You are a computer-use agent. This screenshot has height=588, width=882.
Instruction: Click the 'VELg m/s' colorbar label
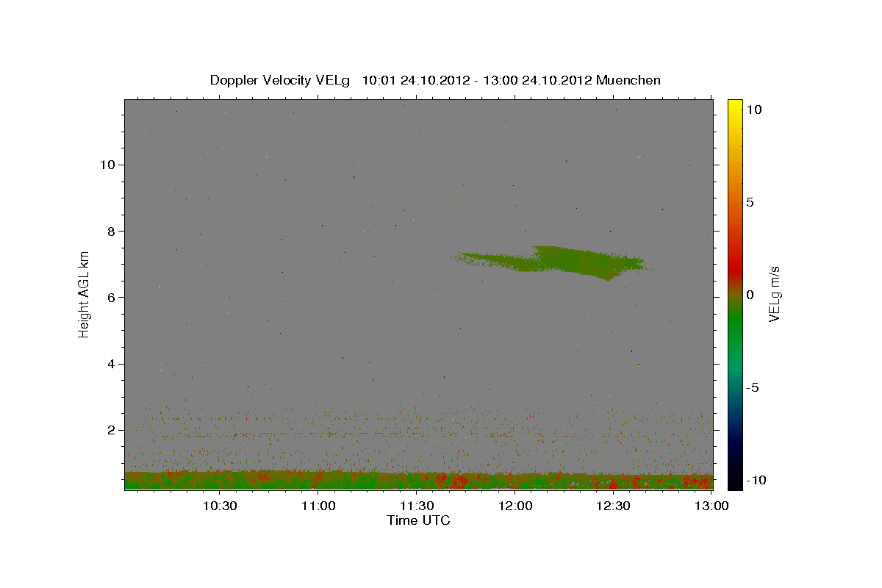pyautogui.click(x=774, y=294)
